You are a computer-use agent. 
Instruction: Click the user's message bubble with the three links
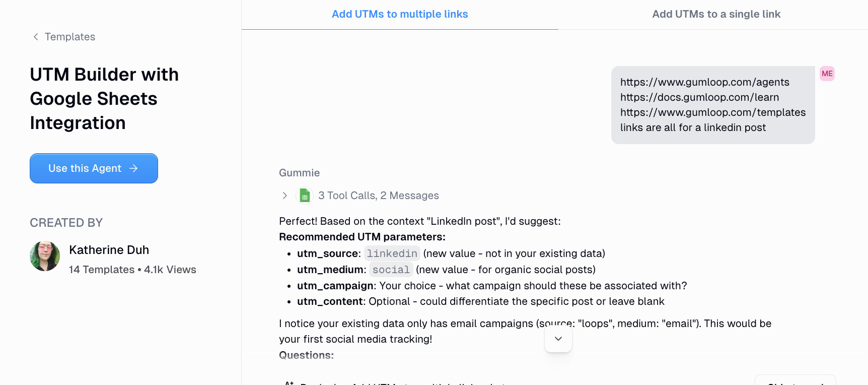712,104
